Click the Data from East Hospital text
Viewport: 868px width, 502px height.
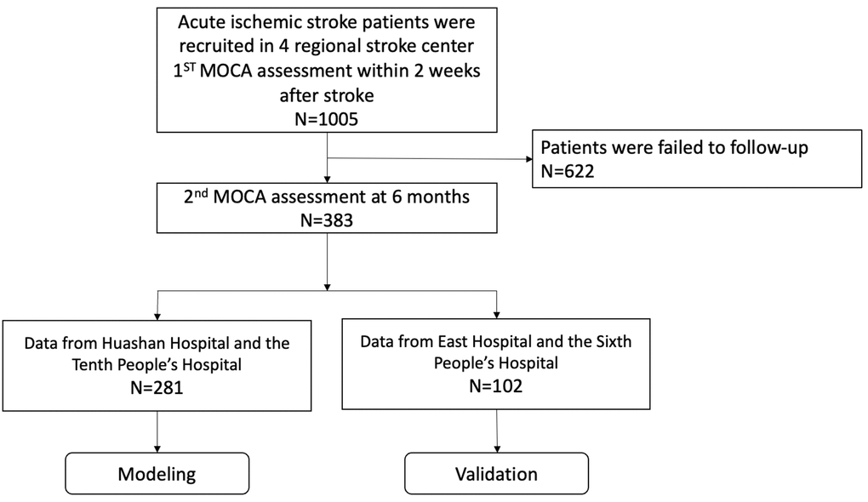(x=496, y=340)
